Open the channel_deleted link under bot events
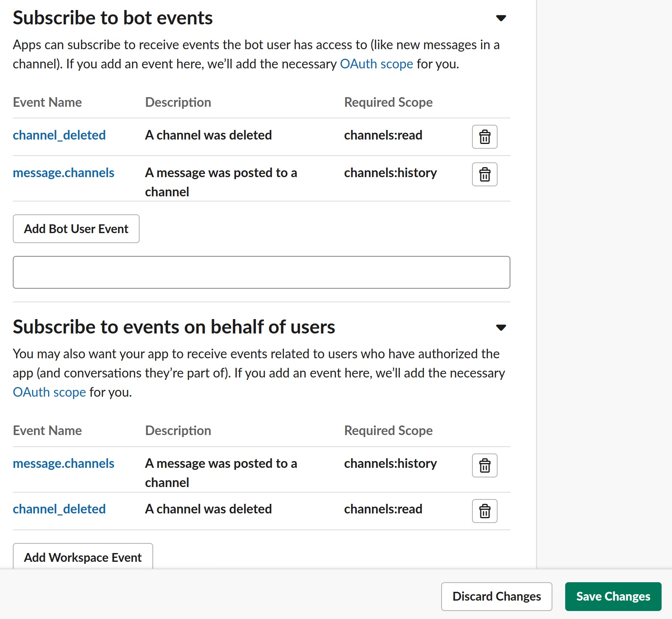The width and height of the screenshot is (672, 619). (59, 135)
